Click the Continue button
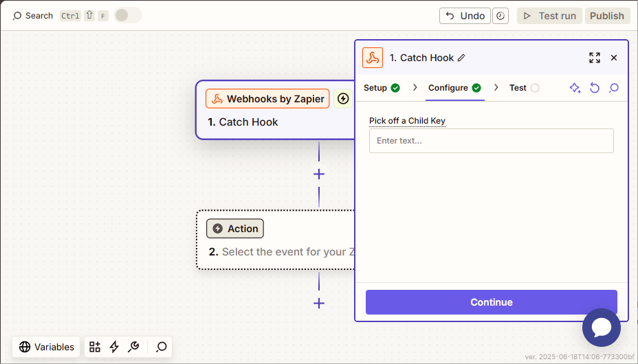 pyautogui.click(x=491, y=302)
